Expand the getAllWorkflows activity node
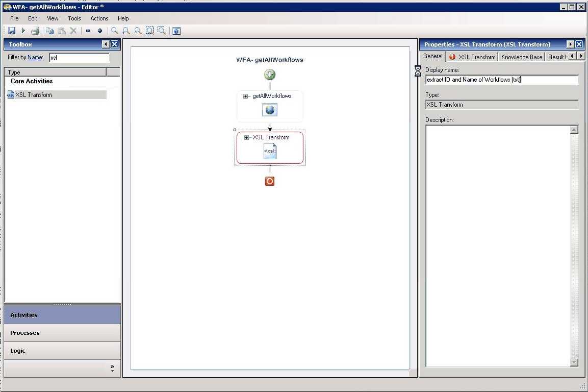 [245, 96]
